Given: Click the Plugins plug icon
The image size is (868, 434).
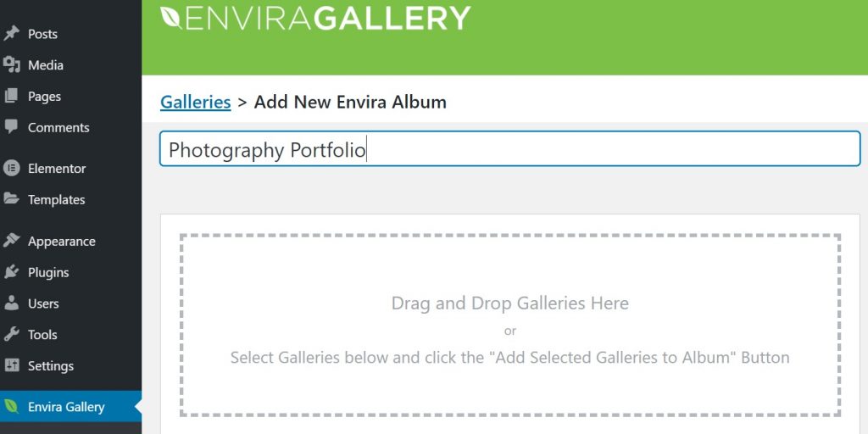Looking at the screenshot, I should [11, 272].
